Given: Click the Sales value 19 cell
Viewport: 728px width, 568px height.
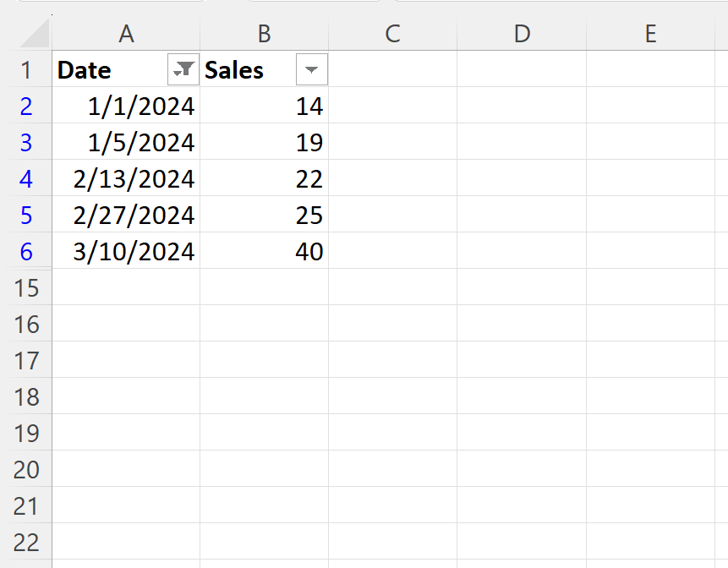Looking at the screenshot, I should pyautogui.click(x=264, y=142).
